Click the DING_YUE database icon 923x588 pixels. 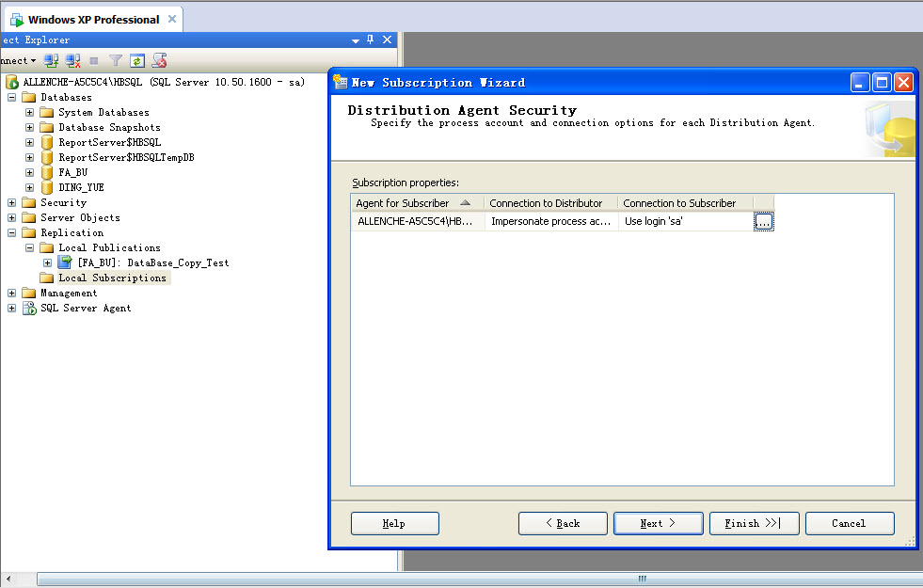[x=47, y=187]
